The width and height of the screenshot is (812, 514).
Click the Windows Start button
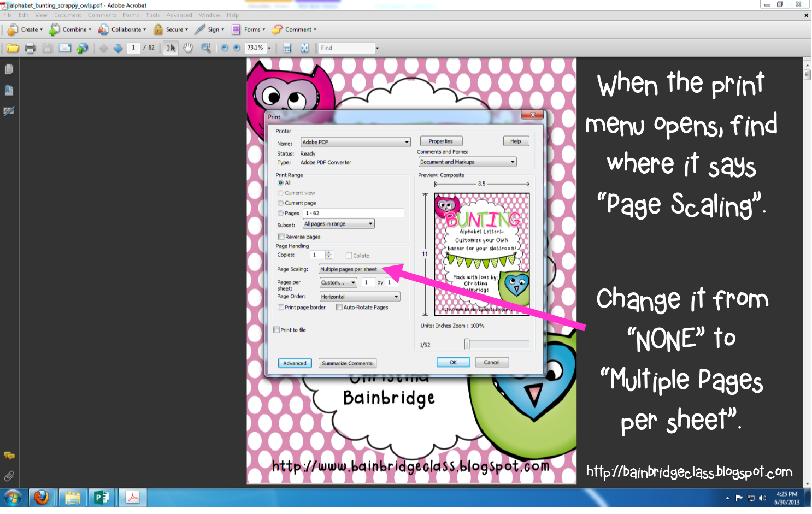13,498
